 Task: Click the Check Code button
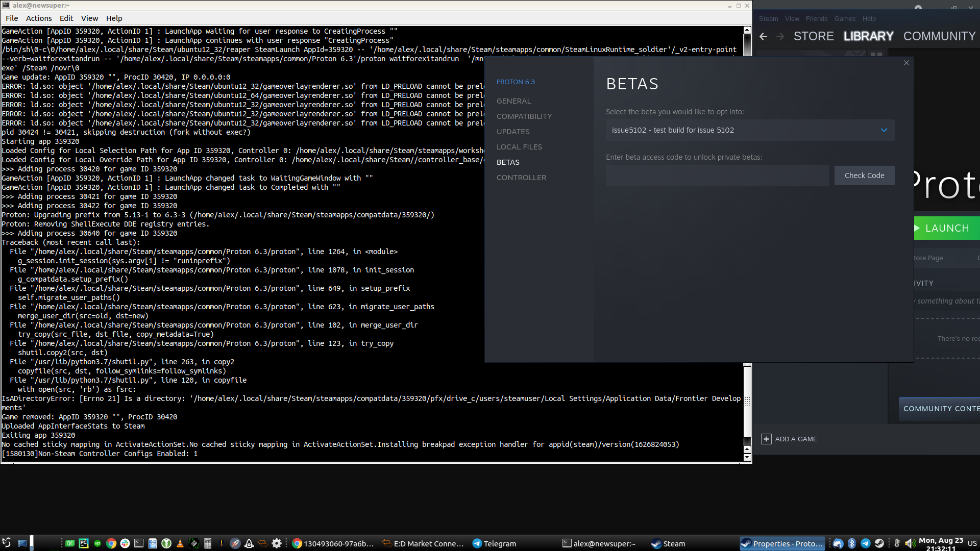tap(864, 176)
